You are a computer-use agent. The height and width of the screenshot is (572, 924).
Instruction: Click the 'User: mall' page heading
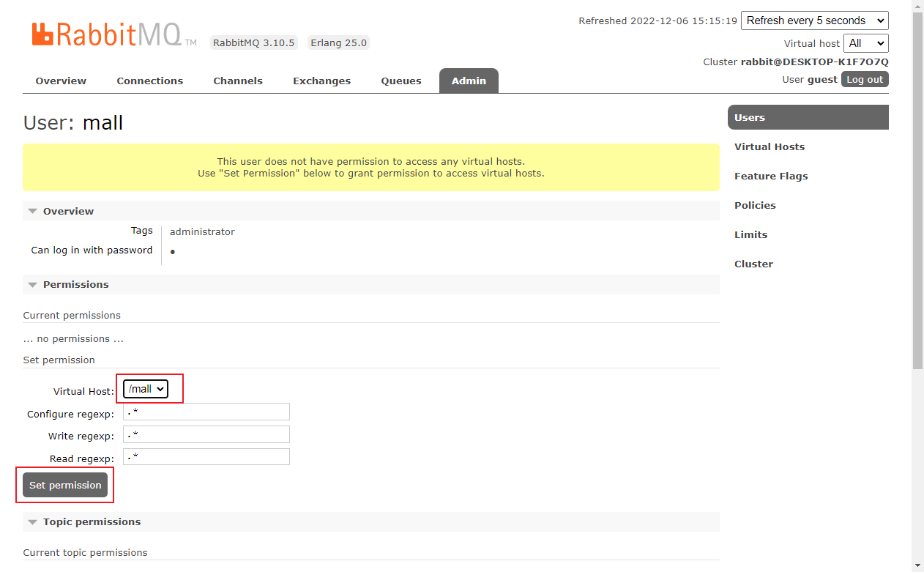(73, 122)
